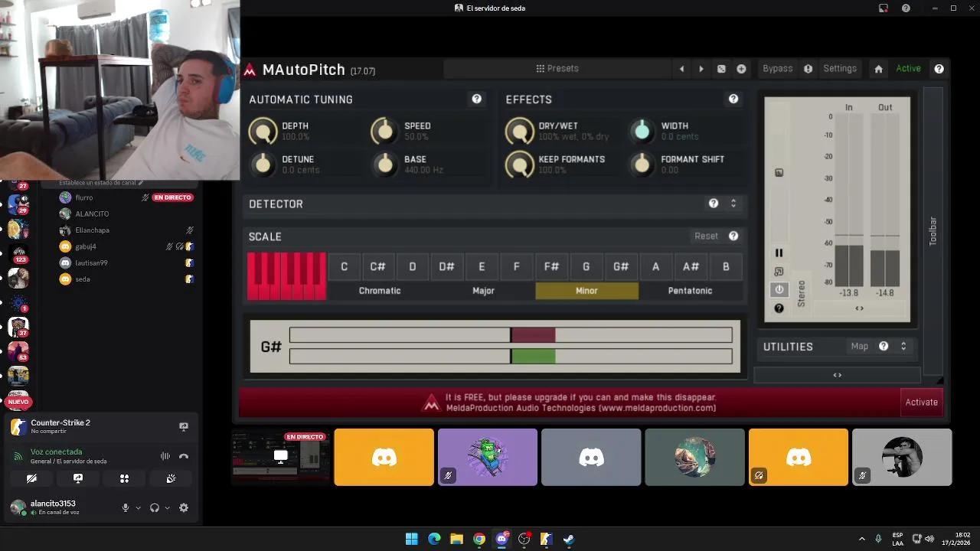This screenshot has width=980, height=551.
Task: Expand microphone input options arrow
Action: (138, 507)
